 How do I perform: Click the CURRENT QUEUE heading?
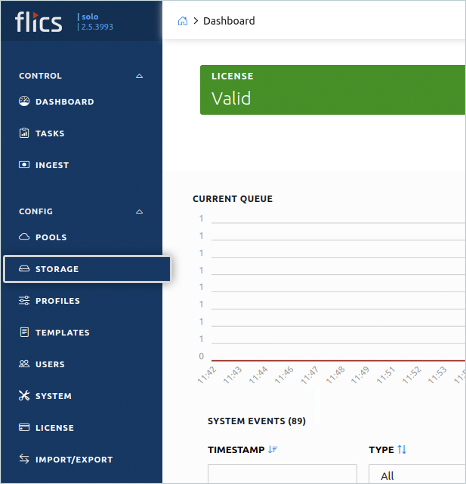tap(233, 199)
